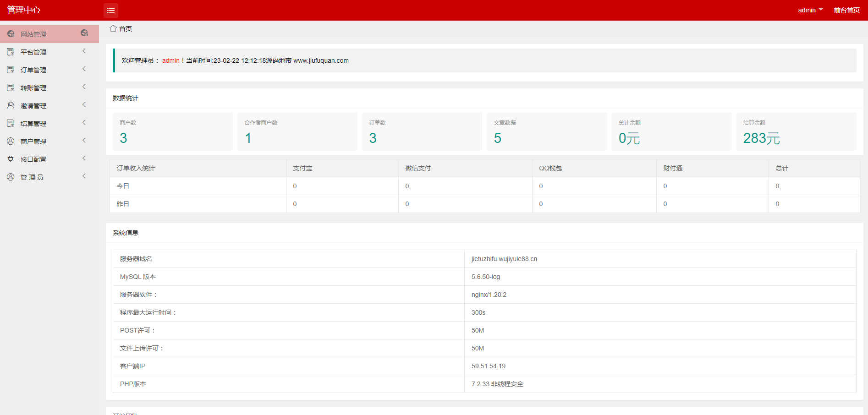Click the 首页 breadcrumb link
This screenshot has height=415, width=868.
[x=126, y=29]
